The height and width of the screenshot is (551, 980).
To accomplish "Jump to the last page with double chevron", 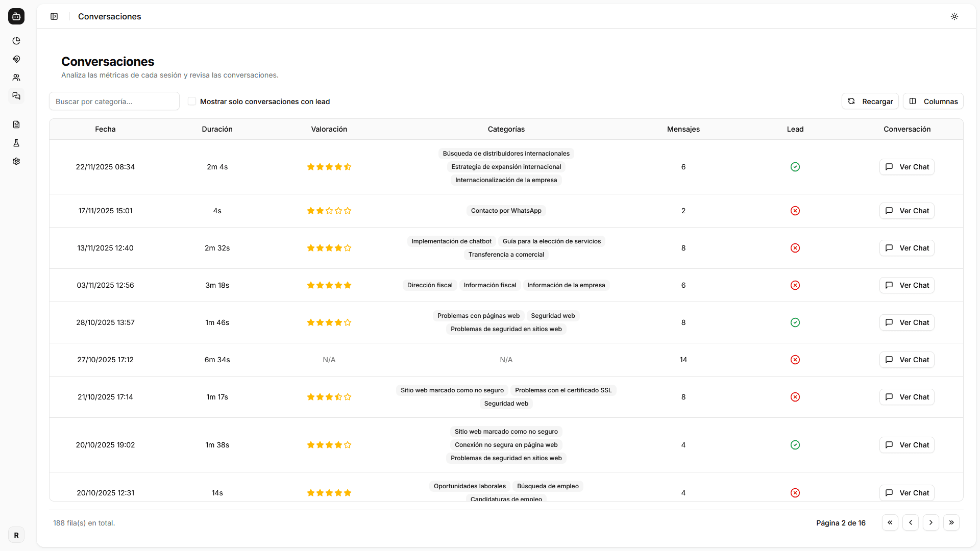I will (951, 522).
